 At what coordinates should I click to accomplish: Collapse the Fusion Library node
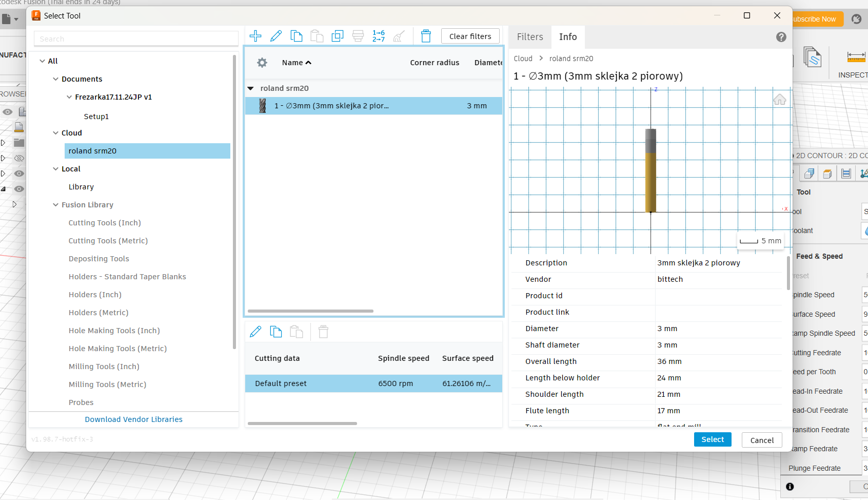(55, 205)
